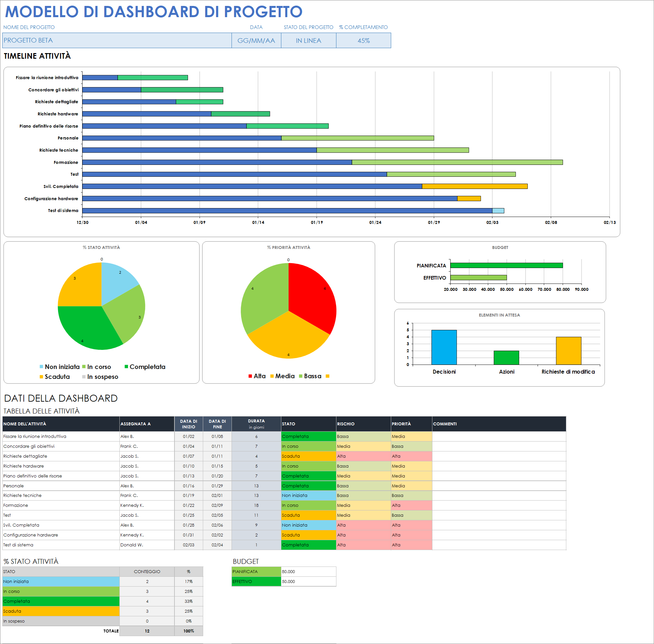This screenshot has height=644, width=654.
Task: Click the Non iniziata light blue pie slice
Action: [115, 282]
